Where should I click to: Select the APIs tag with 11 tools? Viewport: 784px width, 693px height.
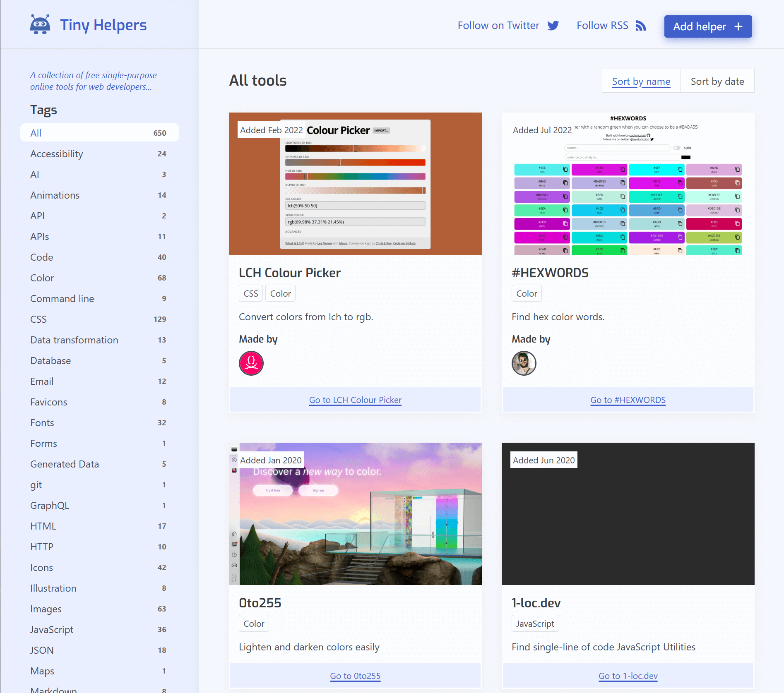coord(100,236)
